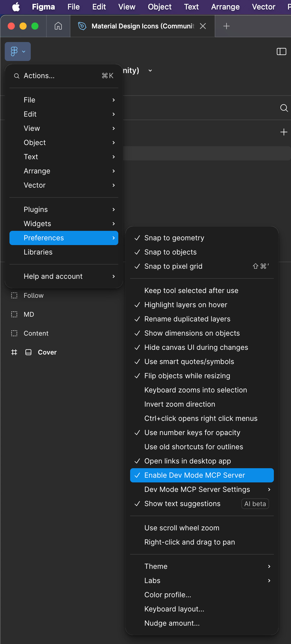The width and height of the screenshot is (291, 644).
Task: Close the Material Design Icons tab
Action: coord(203,26)
